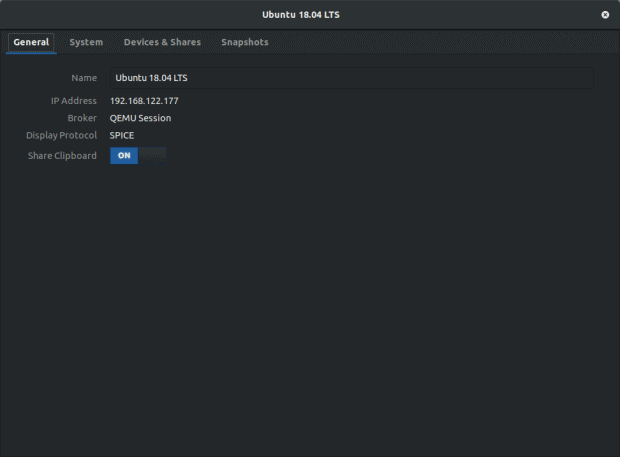Click the Name field label
Screen dimensions: 620x457
pyautogui.click(x=84, y=78)
